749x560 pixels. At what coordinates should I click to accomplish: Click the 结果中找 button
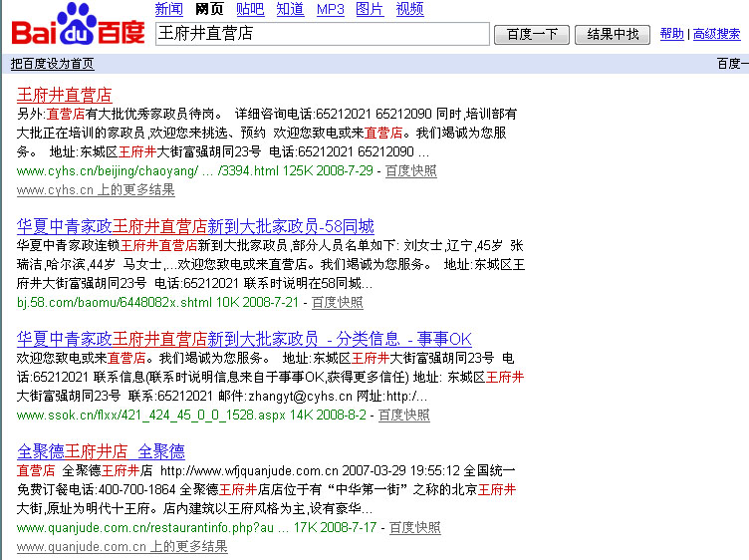[613, 34]
